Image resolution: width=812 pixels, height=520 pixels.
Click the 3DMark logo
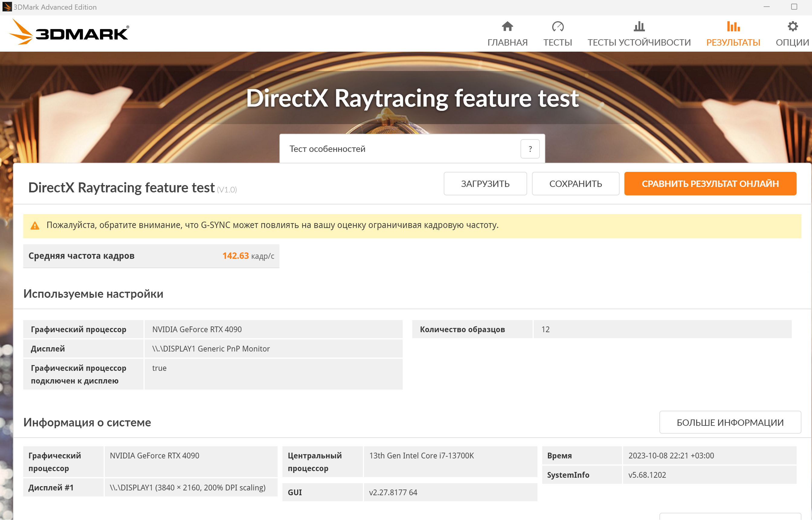click(69, 32)
